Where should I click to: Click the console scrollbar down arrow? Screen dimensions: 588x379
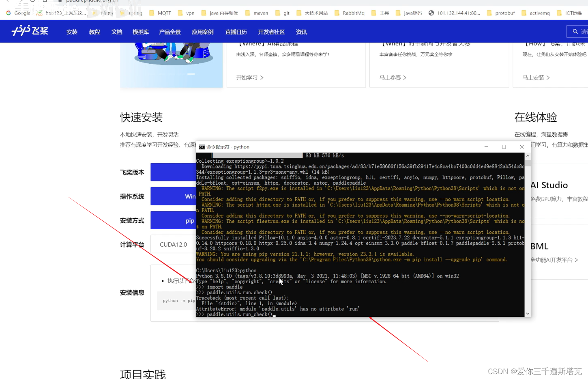528,313
